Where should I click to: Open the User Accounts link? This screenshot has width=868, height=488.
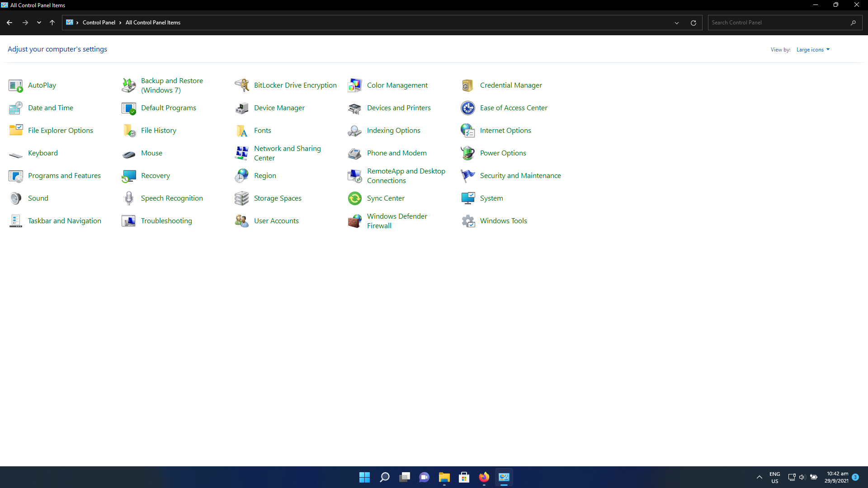click(276, 221)
